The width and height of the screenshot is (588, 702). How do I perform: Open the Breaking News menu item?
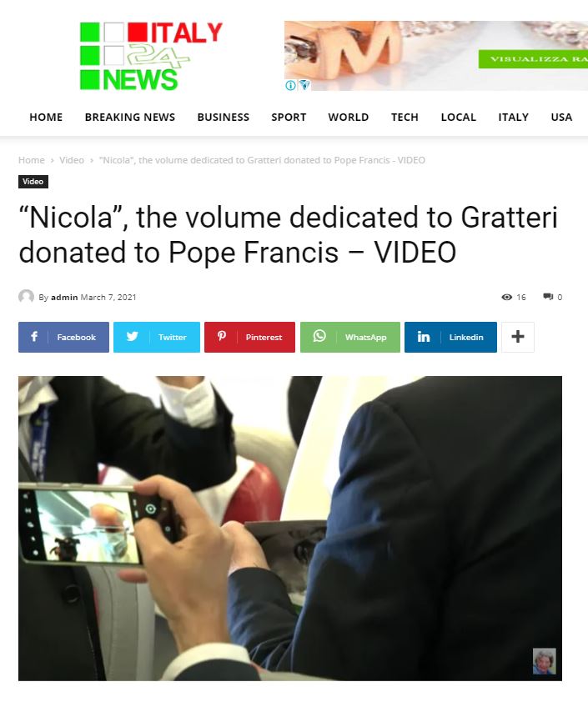pyautogui.click(x=130, y=118)
